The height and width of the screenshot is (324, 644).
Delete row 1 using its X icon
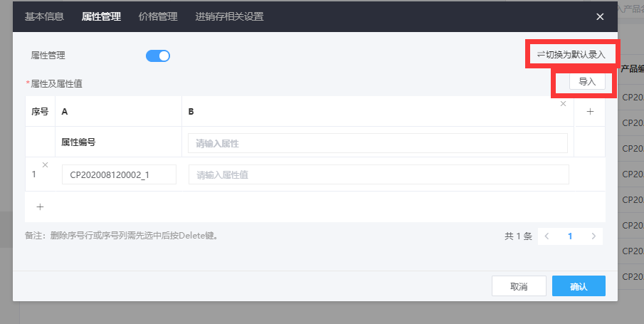point(45,165)
